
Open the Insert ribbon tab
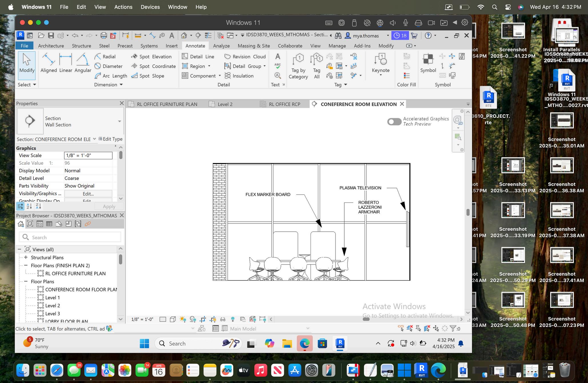[x=171, y=46]
